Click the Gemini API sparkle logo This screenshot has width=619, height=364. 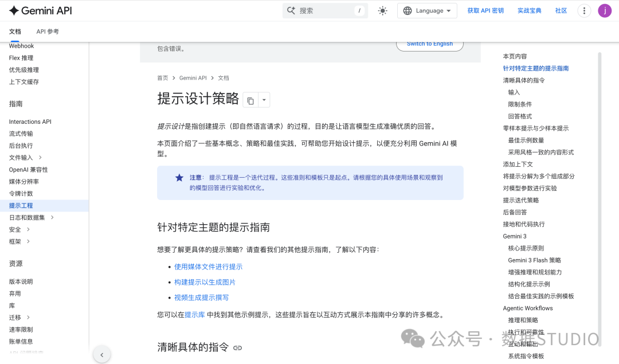coord(14,11)
